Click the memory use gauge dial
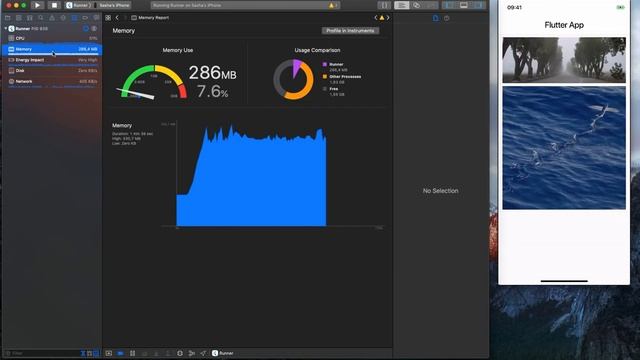Viewport: 640px width, 360px height. pyautogui.click(x=153, y=82)
